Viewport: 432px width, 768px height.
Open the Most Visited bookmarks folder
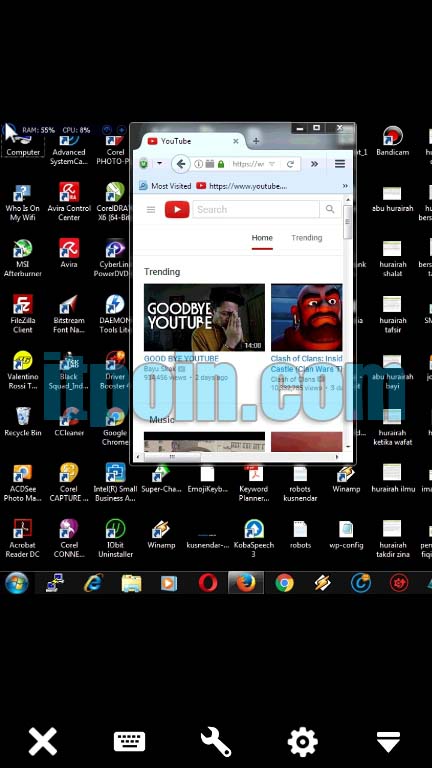click(165, 186)
